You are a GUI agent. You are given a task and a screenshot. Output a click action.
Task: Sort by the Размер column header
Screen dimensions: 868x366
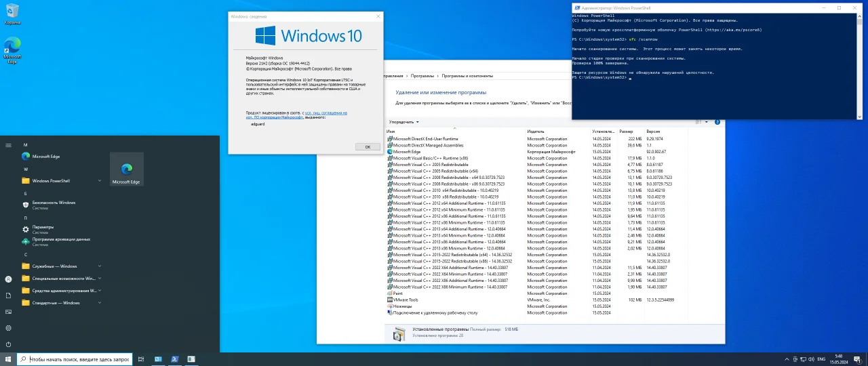click(631, 131)
